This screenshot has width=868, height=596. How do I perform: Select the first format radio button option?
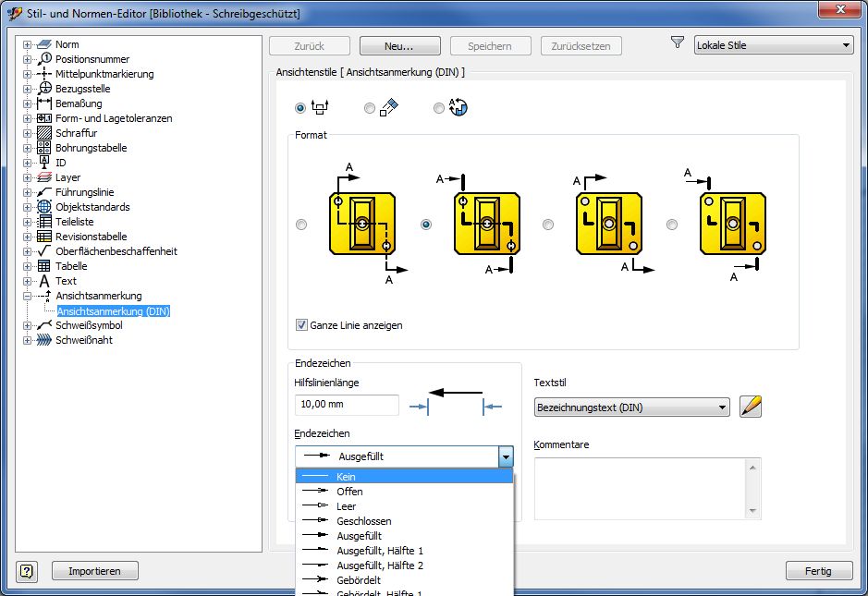click(301, 225)
